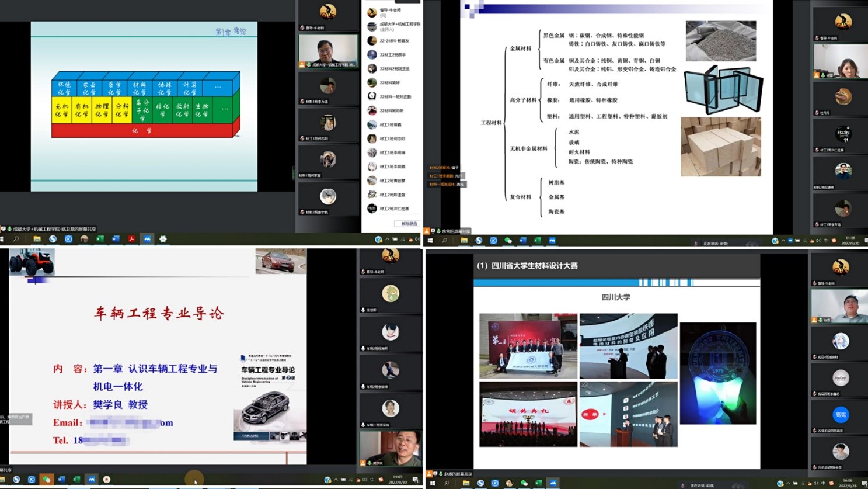
Task: Expand hidden tray icons in bottom-left taskbar
Action: 336,480
